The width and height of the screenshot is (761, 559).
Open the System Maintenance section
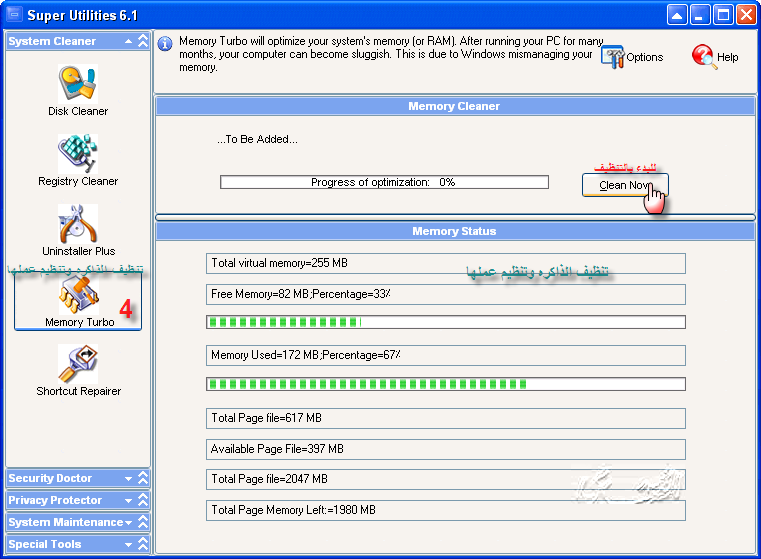(78, 522)
